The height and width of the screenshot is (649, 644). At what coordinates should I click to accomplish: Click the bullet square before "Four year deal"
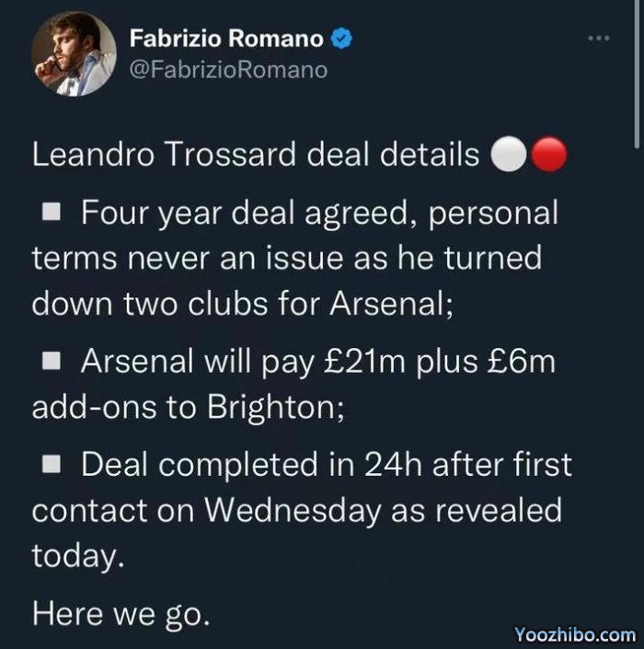tap(52, 214)
